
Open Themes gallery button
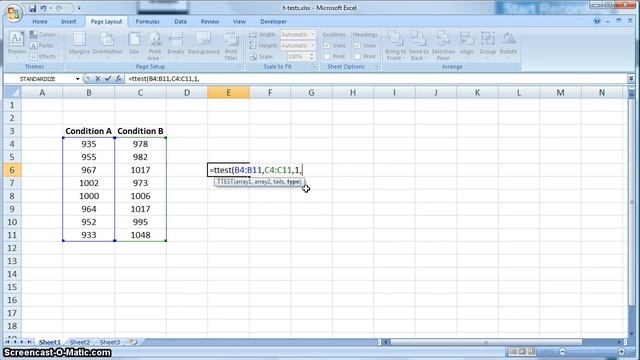click(17, 44)
